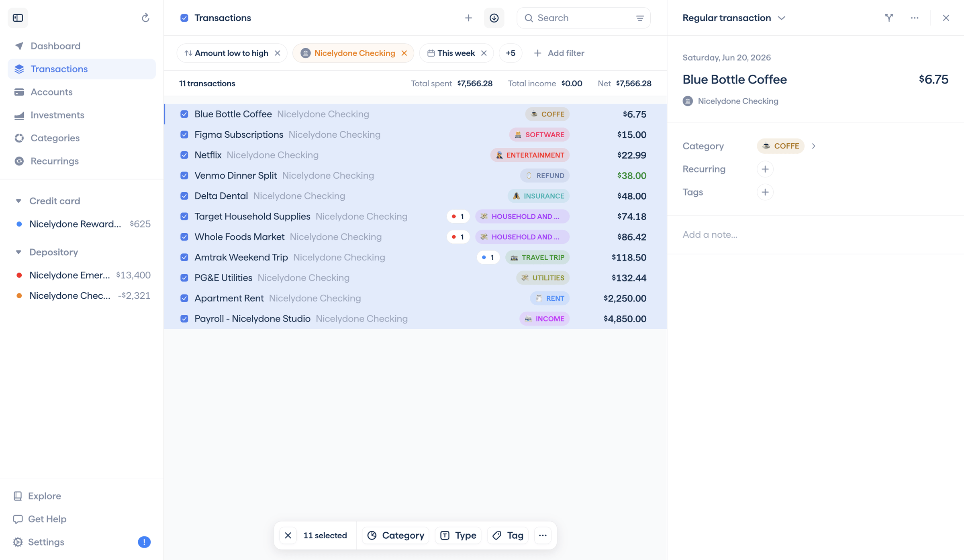The height and width of the screenshot is (560, 964).
Task: Remove the Amount low to high sort
Action: pyautogui.click(x=278, y=53)
